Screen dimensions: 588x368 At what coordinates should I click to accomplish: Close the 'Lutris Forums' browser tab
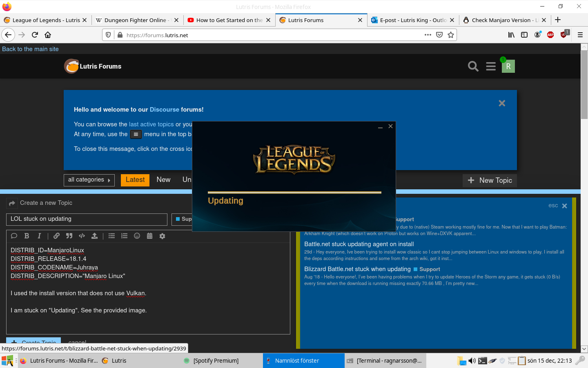(360, 20)
